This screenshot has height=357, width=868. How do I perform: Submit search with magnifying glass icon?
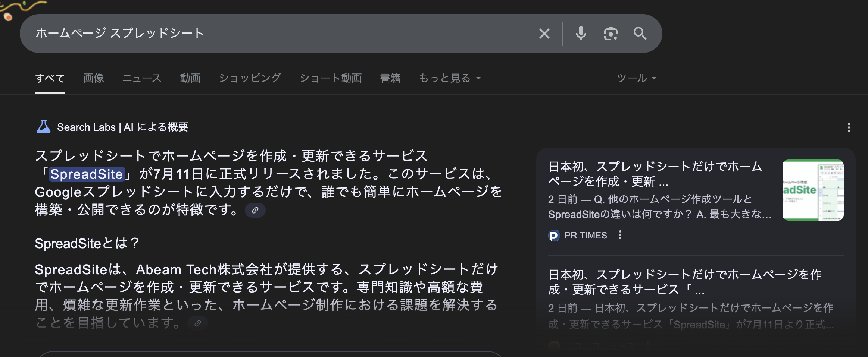pyautogui.click(x=640, y=34)
